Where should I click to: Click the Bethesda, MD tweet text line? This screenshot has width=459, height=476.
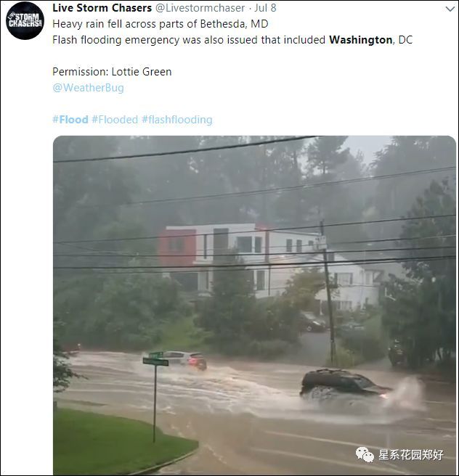pyautogui.click(x=160, y=24)
